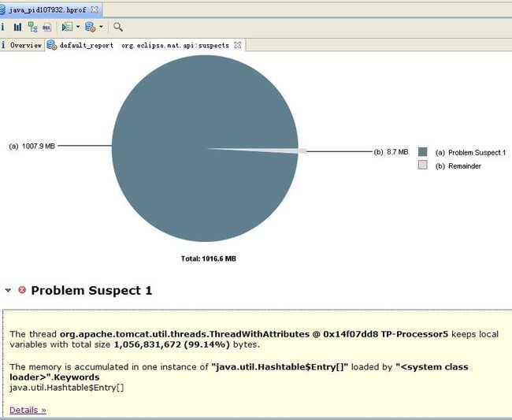
Task: Open the Dominator Tree toolbar icon
Action: pos(32,27)
